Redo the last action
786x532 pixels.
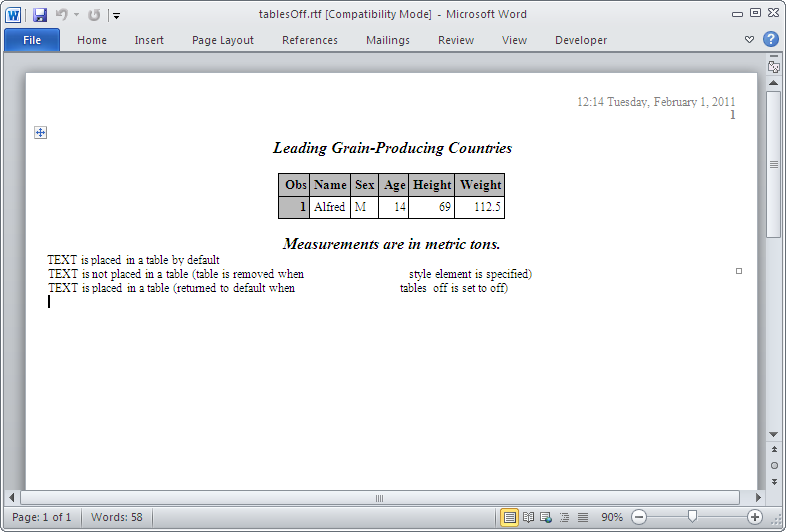94,15
